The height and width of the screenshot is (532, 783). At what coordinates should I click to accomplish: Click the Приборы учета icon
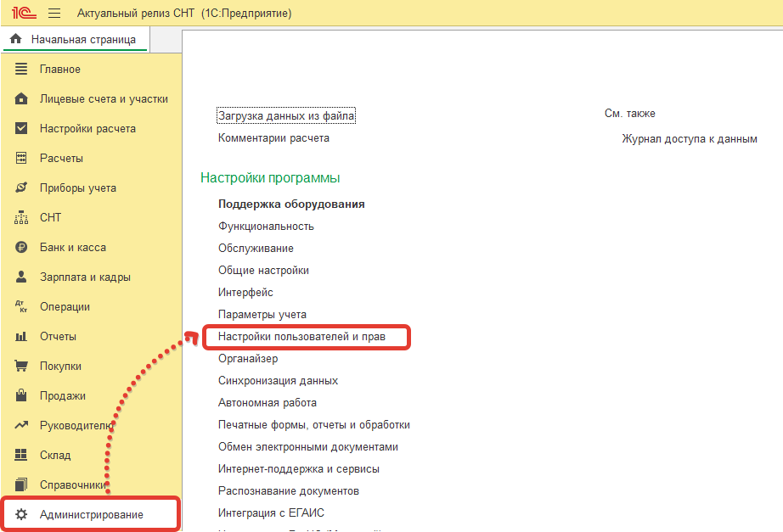click(x=22, y=188)
